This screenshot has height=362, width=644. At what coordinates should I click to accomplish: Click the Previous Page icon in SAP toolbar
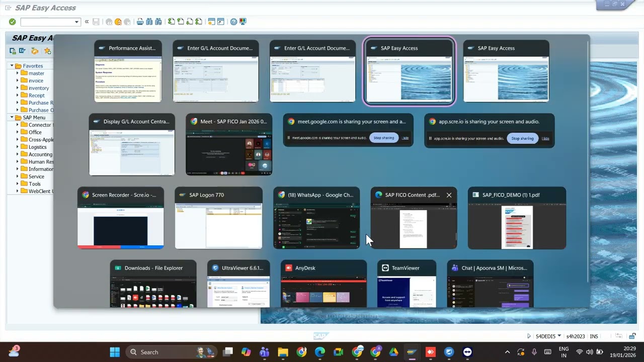181,22
